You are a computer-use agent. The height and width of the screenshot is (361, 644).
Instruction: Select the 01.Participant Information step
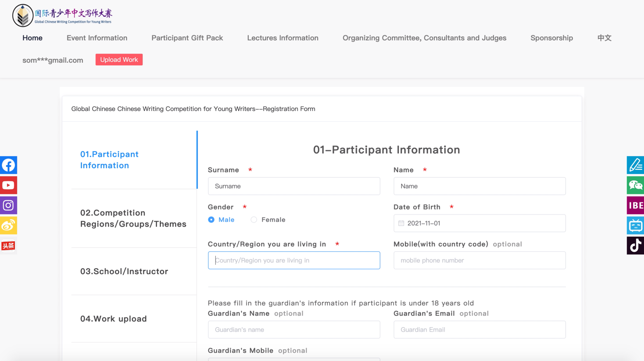tap(134, 160)
